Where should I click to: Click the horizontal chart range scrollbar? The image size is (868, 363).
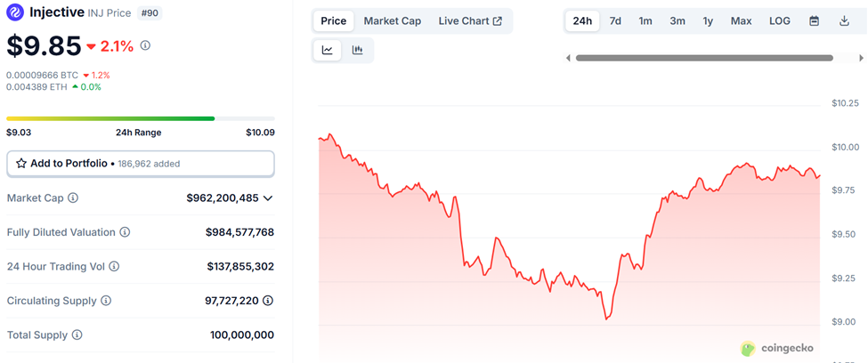pos(704,58)
